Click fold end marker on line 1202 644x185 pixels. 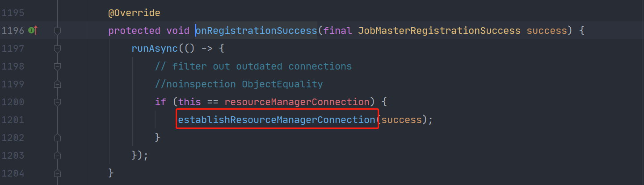[57, 137]
